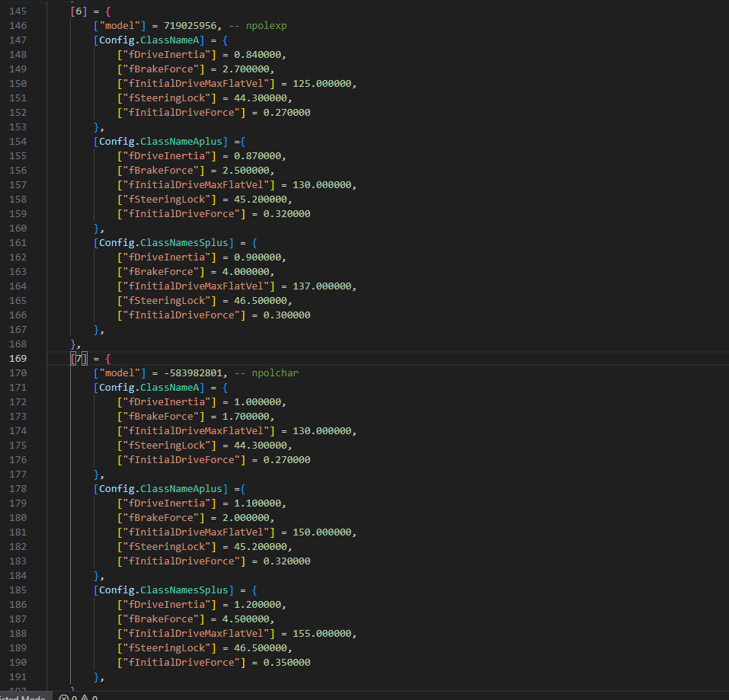Click the fDriveInertia value 0.840000
Viewport: 729px width, 700px height.
click(x=257, y=54)
